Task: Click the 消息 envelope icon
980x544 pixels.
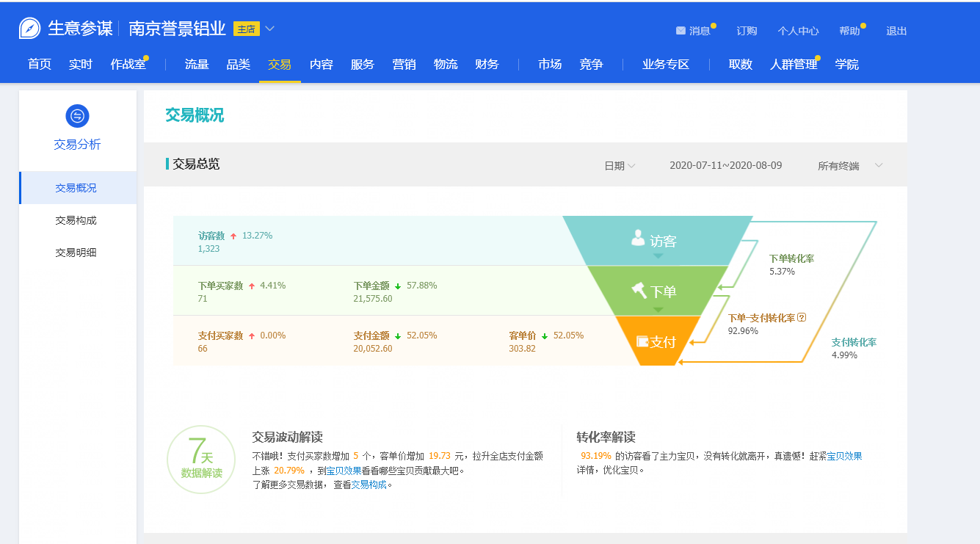Action: coord(680,31)
